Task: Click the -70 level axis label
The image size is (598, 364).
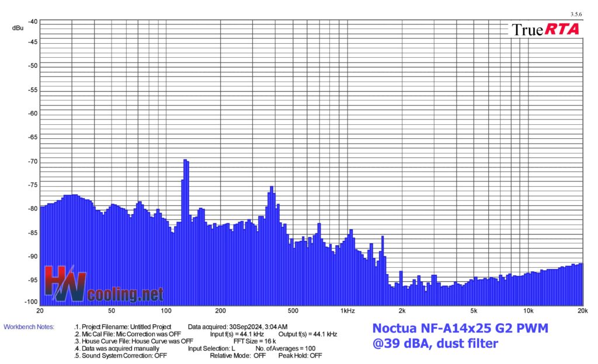Action: click(x=32, y=162)
